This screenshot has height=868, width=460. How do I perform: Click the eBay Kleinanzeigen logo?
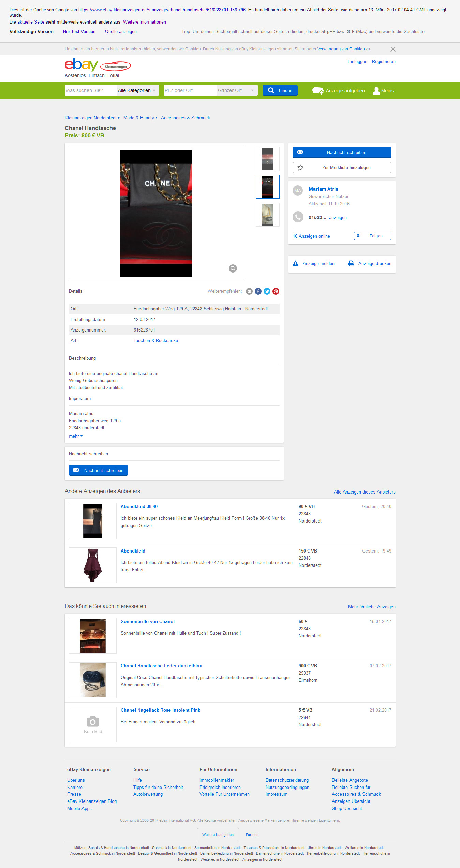coord(98,64)
